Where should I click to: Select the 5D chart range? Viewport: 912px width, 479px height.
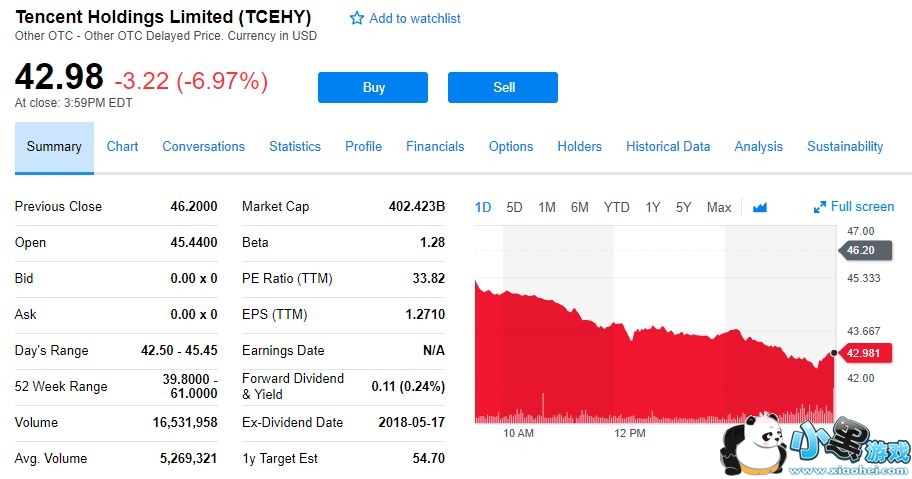point(514,207)
